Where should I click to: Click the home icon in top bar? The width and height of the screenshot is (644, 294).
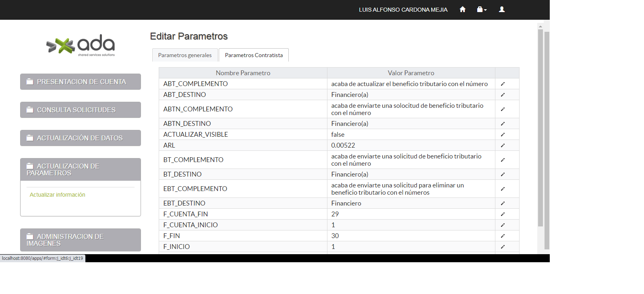coord(462,9)
